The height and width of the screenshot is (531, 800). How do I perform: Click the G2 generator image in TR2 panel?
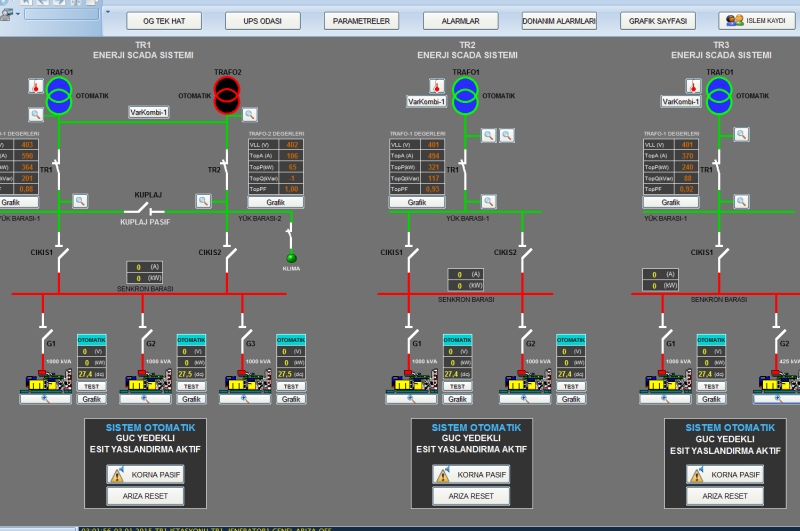point(526,382)
